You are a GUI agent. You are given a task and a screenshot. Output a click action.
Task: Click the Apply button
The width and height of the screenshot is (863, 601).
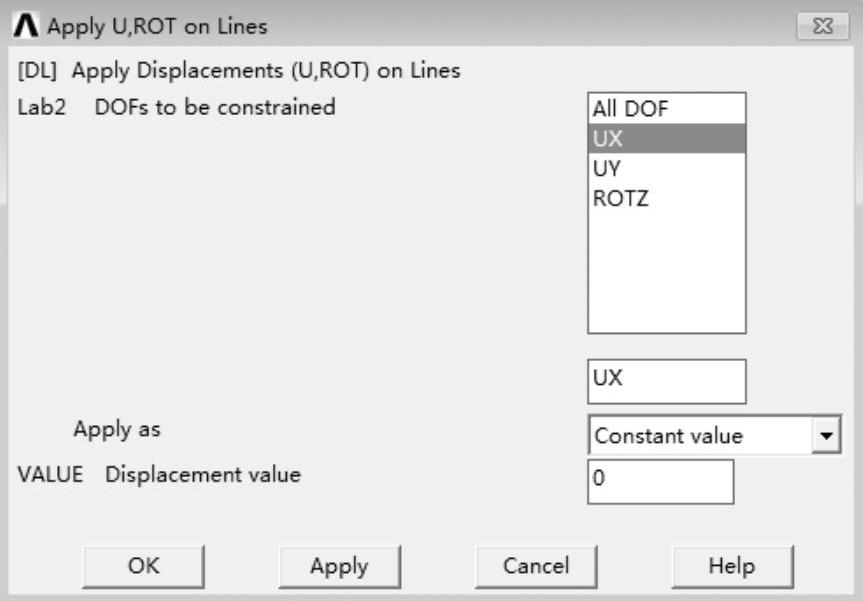pyautogui.click(x=339, y=566)
